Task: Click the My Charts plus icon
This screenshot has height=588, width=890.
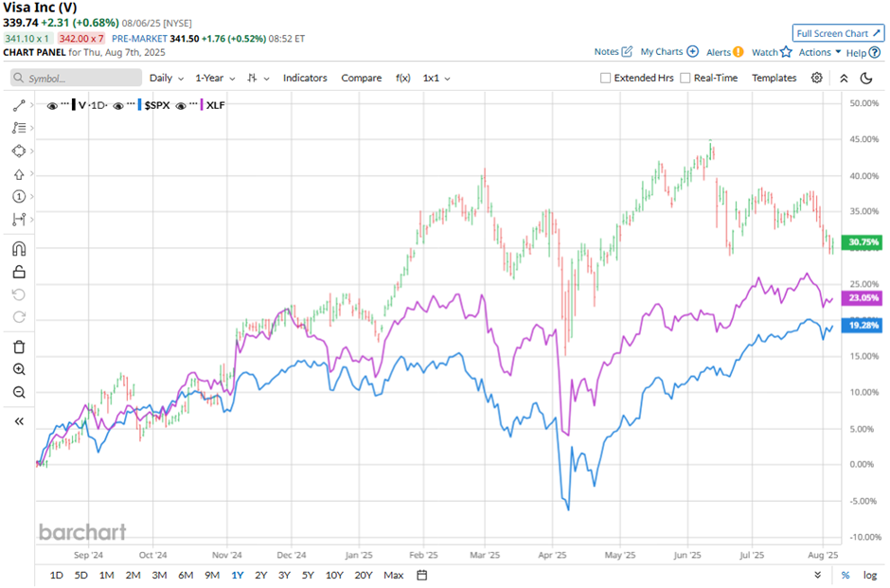Action: [692, 52]
